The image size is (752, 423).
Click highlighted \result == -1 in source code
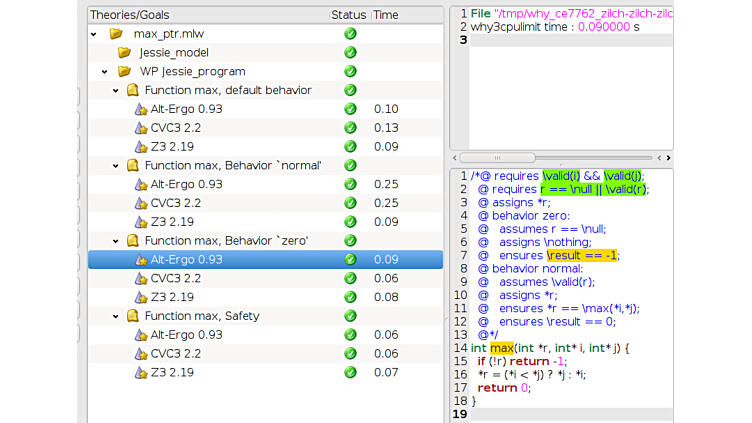(582, 255)
